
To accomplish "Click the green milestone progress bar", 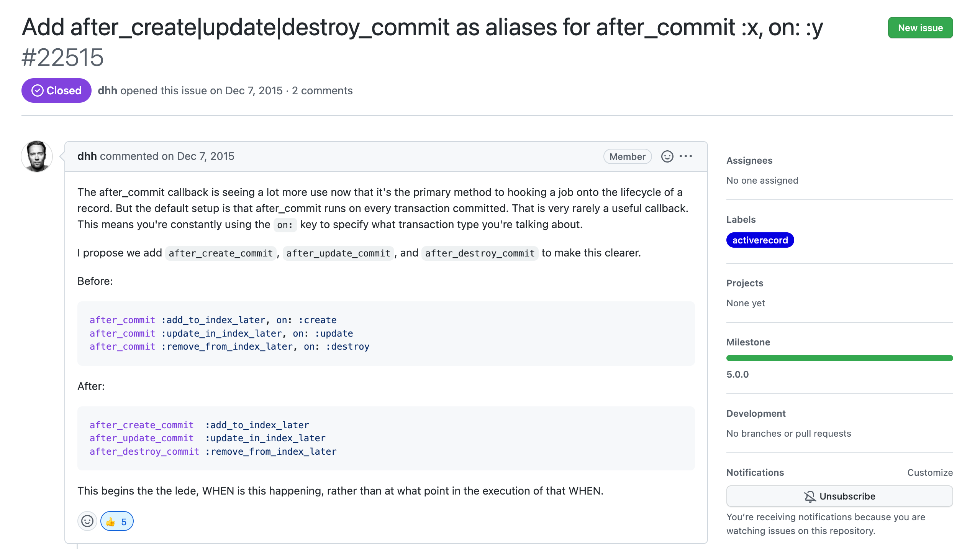I will click(839, 358).
